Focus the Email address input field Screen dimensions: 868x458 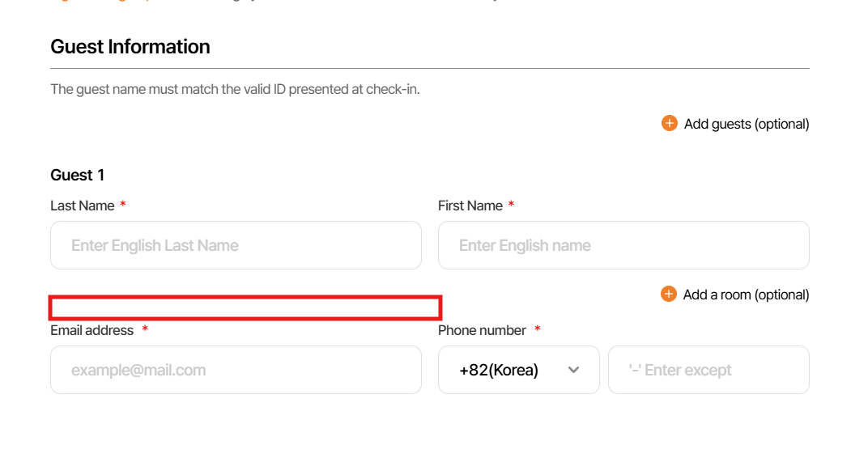pyautogui.click(x=236, y=370)
